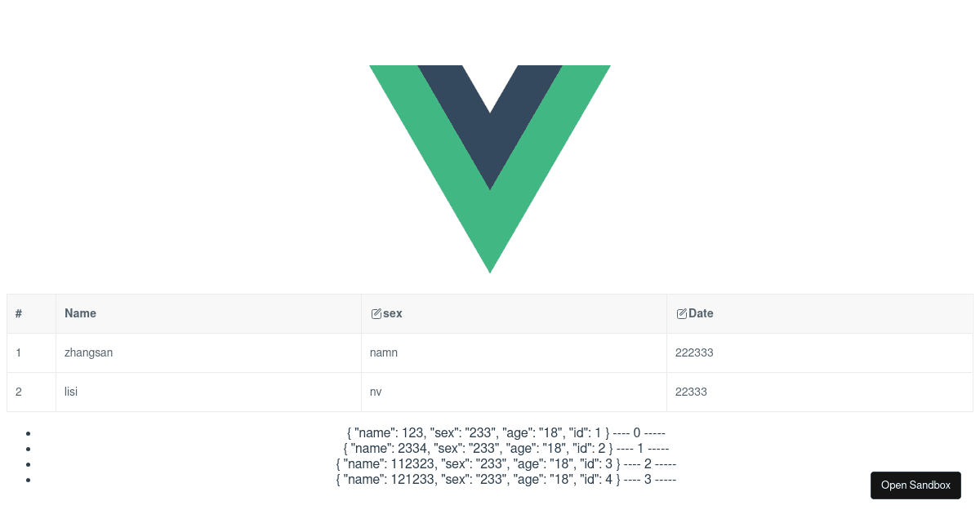Select the zhangsan name cell
This screenshot has height=514, width=980.
[x=208, y=352]
